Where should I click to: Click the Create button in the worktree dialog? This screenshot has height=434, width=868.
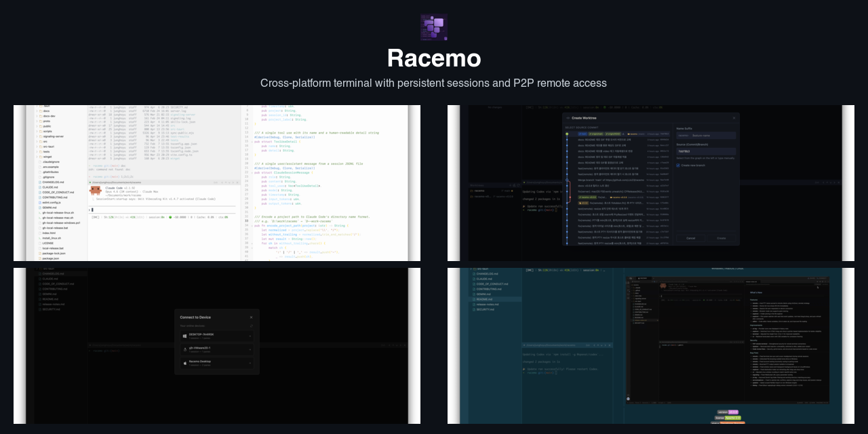721,238
